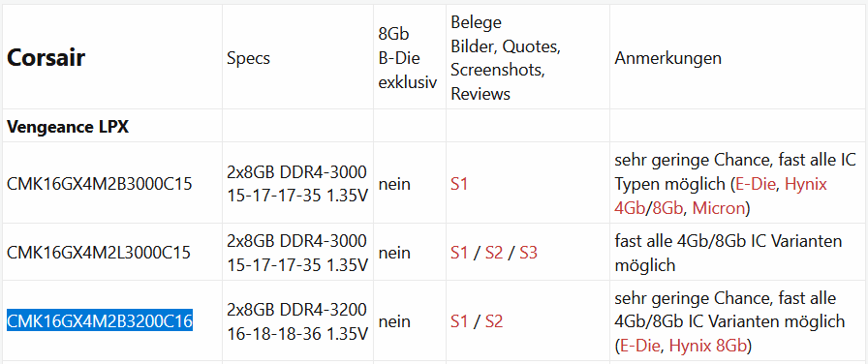Click the DDR4-3200 16-18-18-36 specs cell

point(297,321)
